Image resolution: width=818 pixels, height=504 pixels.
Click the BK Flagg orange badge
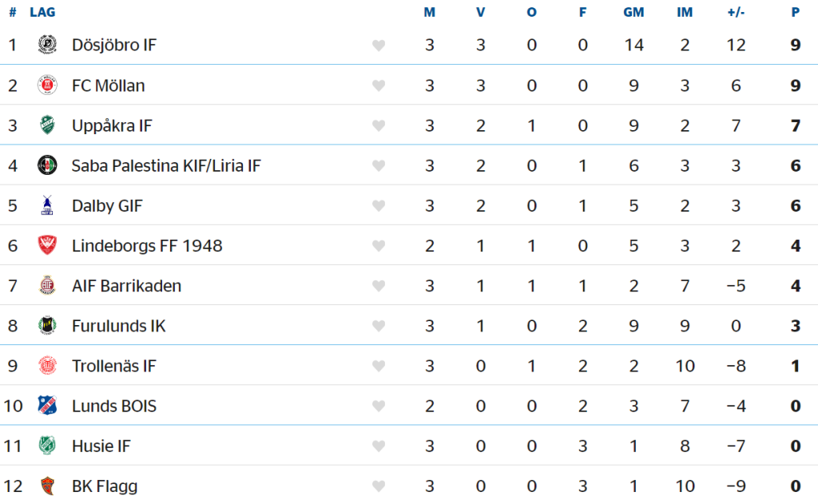point(47,486)
